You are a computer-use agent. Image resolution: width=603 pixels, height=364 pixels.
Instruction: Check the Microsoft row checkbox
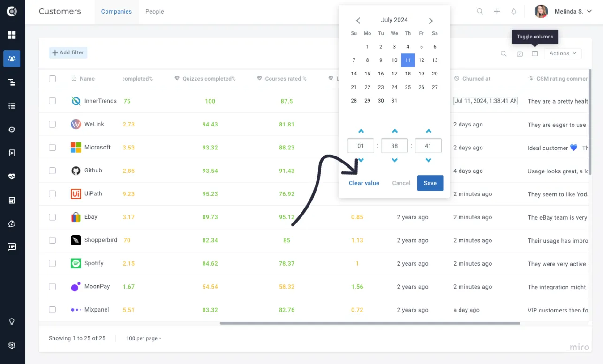pos(52,147)
